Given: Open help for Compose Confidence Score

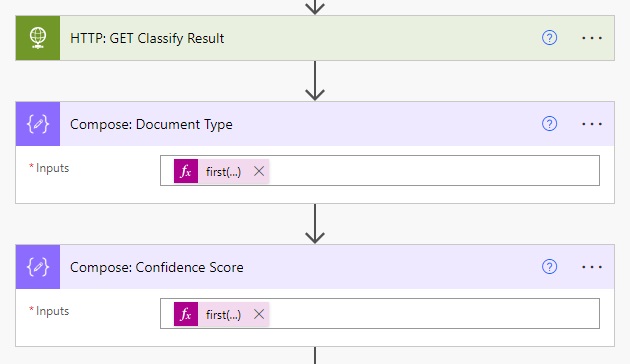Looking at the screenshot, I should point(549,267).
